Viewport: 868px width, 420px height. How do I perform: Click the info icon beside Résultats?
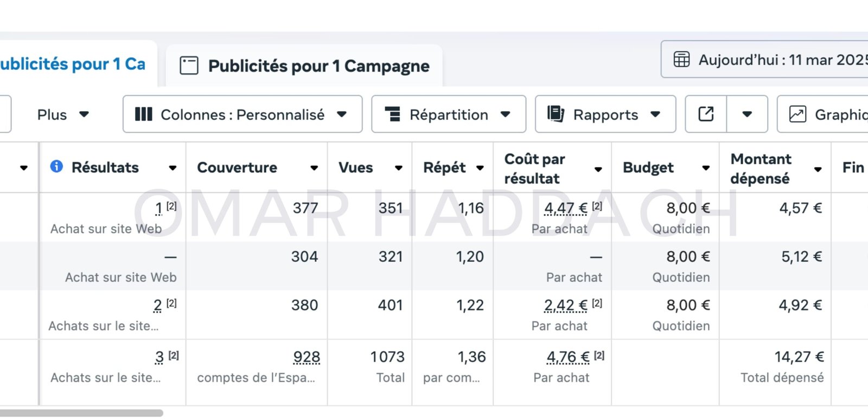(56, 166)
